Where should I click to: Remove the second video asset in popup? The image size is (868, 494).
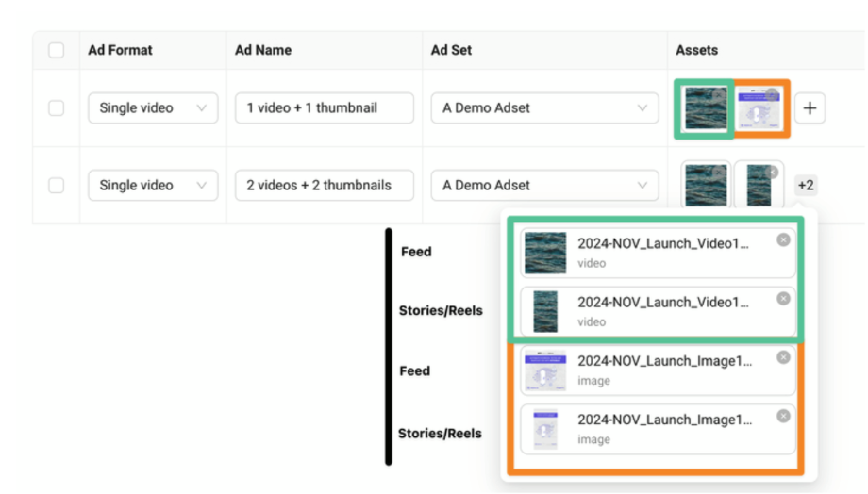pyautogui.click(x=783, y=299)
